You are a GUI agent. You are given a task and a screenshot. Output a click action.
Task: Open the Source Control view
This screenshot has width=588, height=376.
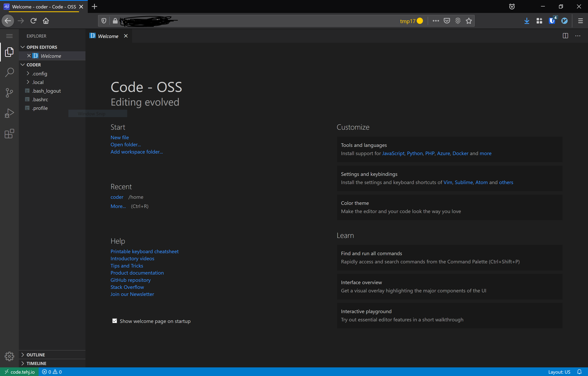pyautogui.click(x=9, y=93)
